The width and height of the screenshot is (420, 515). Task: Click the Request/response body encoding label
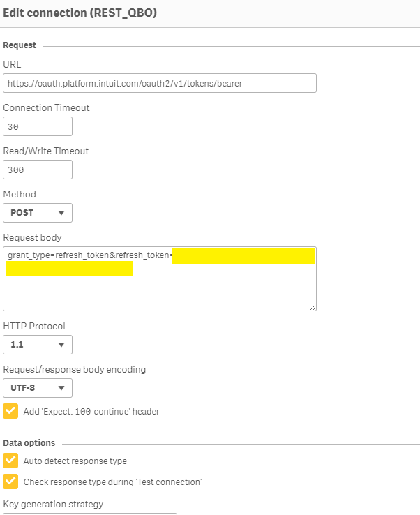pos(74,369)
